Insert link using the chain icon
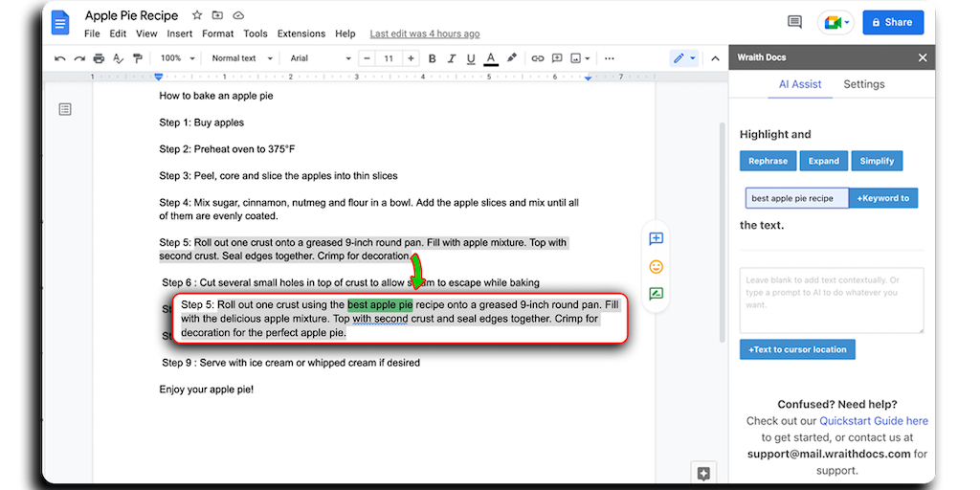 pos(538,58)
